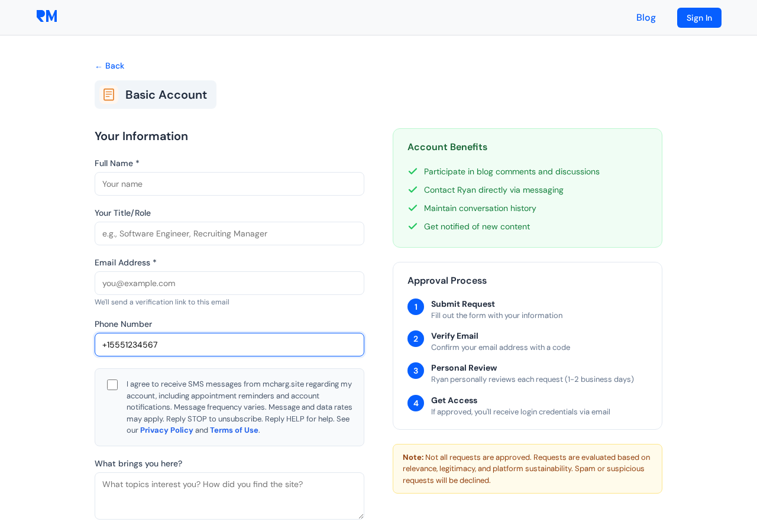Click the 'Personal Review' step title
The image size is (757, 532).
coord(464,368)
